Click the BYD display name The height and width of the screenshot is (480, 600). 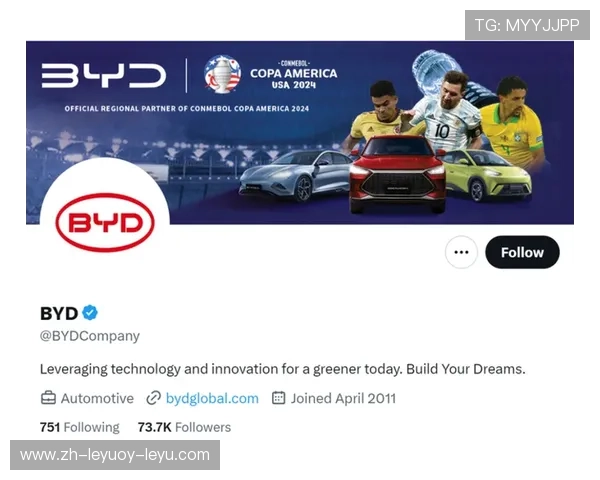(59, 313)
